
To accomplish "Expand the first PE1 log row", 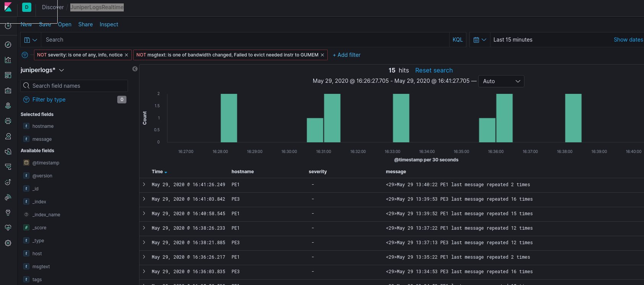I will 144,184.
